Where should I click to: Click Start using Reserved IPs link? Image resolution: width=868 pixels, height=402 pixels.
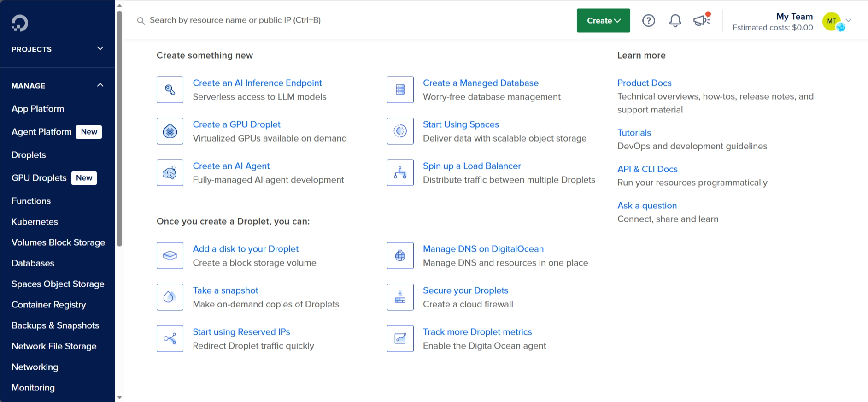(241, 332)
